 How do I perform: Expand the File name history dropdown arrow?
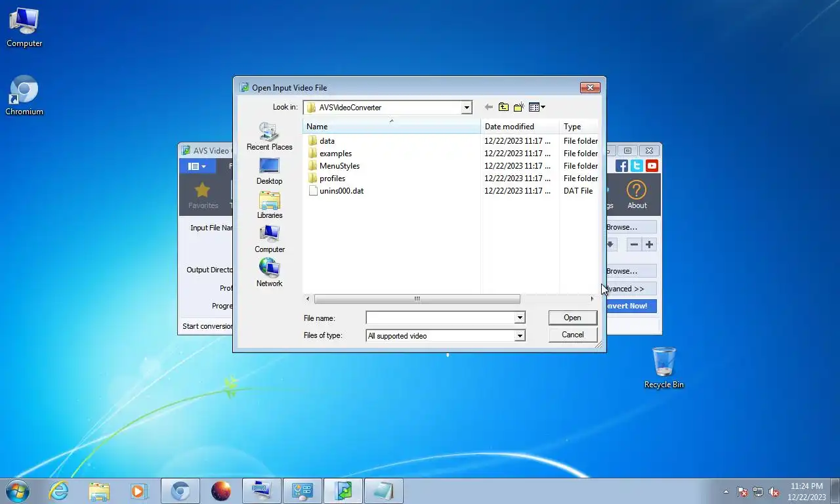520,318
